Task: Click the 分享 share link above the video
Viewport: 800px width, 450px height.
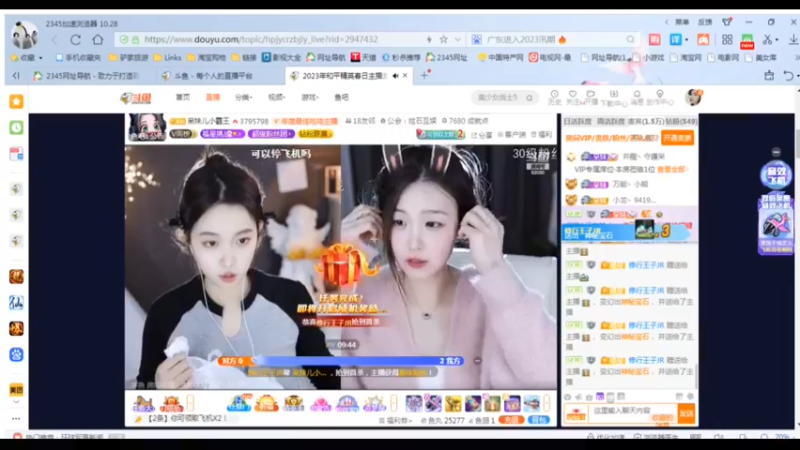Action: [482, 135]
